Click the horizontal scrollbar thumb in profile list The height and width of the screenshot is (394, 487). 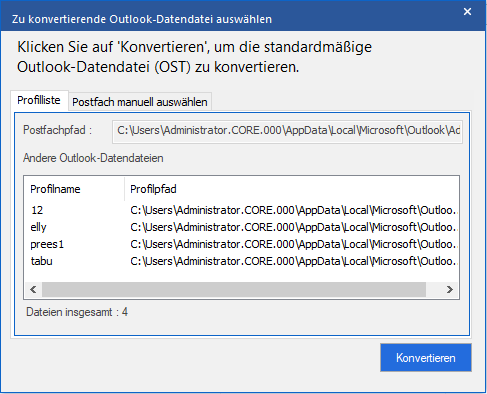coord(234,289)
